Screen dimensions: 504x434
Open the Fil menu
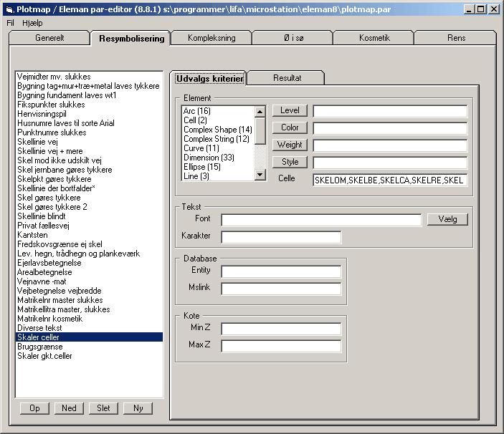point(10,23)
